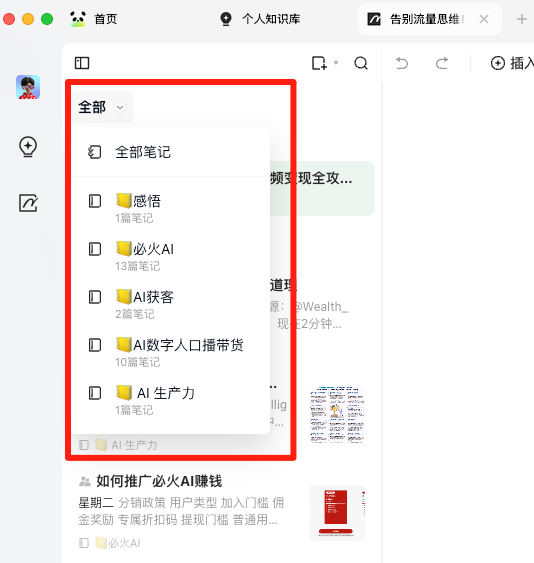
Task: Click the panda logo icon
Action: (x=78, y=19)
